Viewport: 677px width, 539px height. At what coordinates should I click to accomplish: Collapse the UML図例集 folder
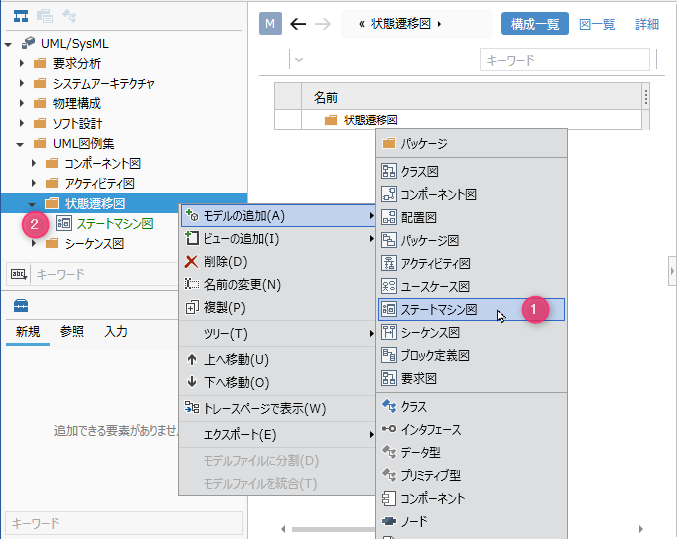20,144
